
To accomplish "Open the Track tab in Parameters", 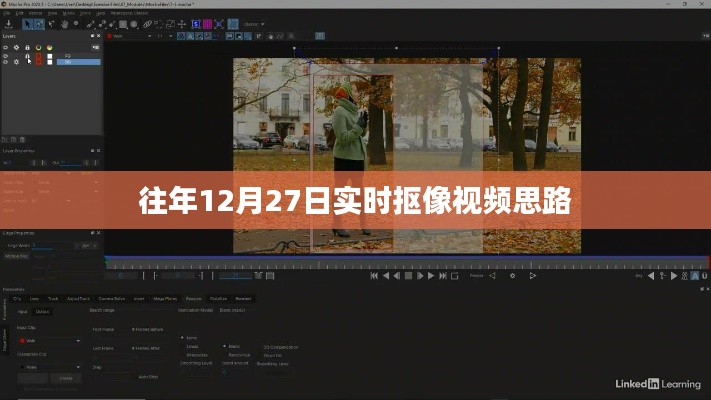I will pyautogui.click(x=52, y=298).
